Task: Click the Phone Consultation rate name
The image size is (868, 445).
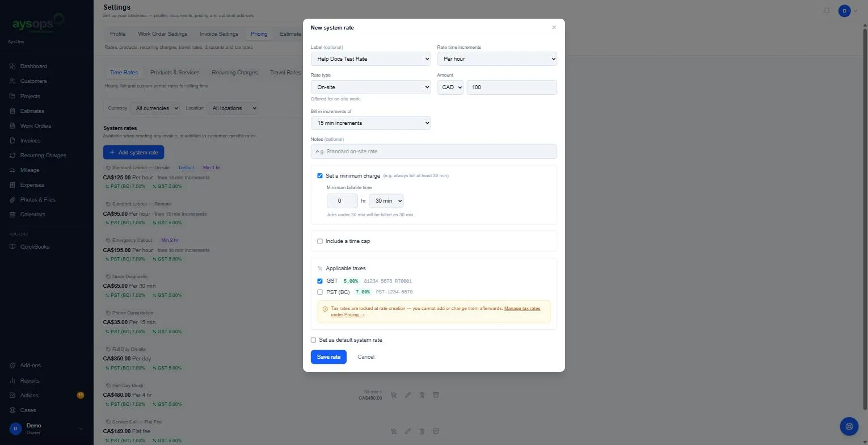Action: click(x=133, y=313)
